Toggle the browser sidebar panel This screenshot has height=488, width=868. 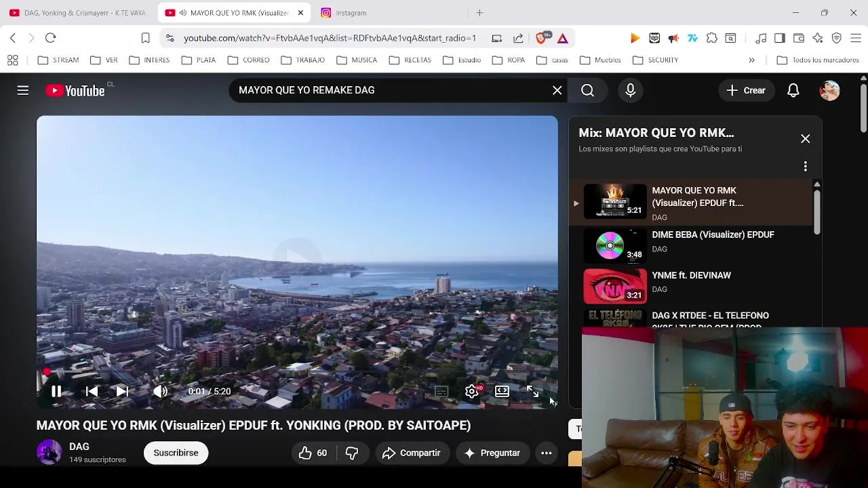click(780, 38)
